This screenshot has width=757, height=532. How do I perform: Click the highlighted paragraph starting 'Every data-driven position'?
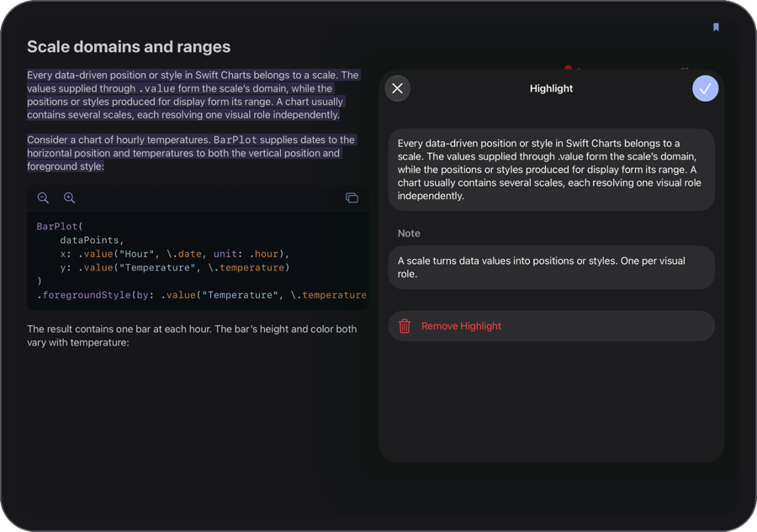pos(193,95)
